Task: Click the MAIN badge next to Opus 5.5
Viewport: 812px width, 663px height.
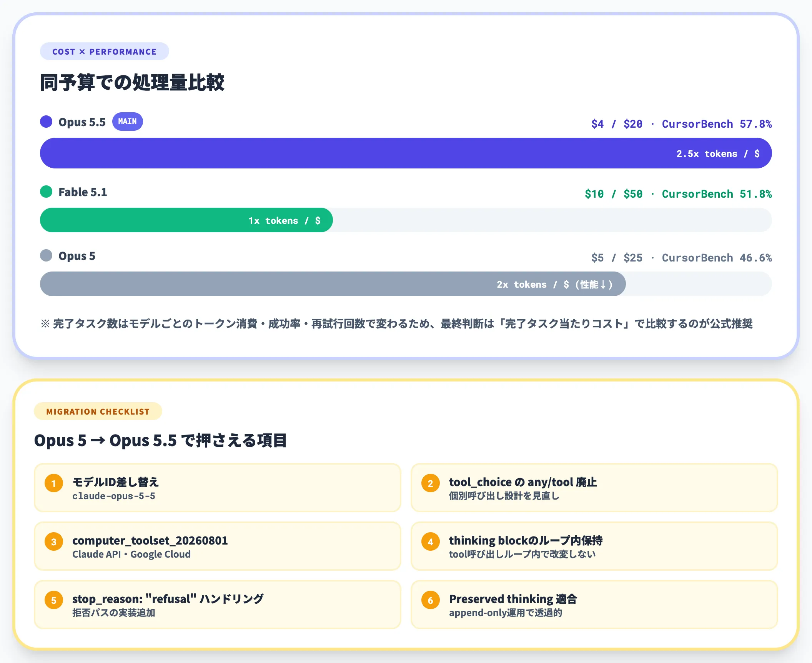Action: [127, 122]
